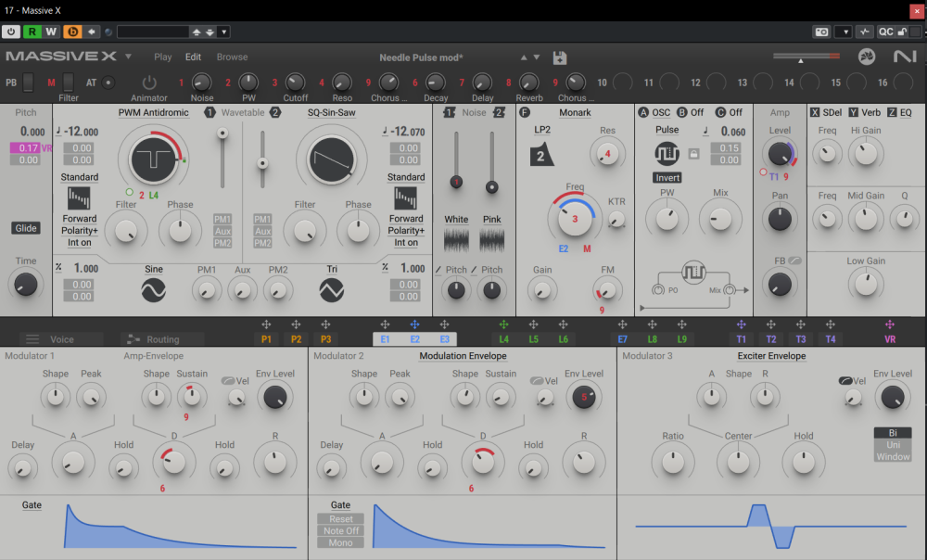
Task: Toggle the Invert button
Action: [x=667, y=177]
